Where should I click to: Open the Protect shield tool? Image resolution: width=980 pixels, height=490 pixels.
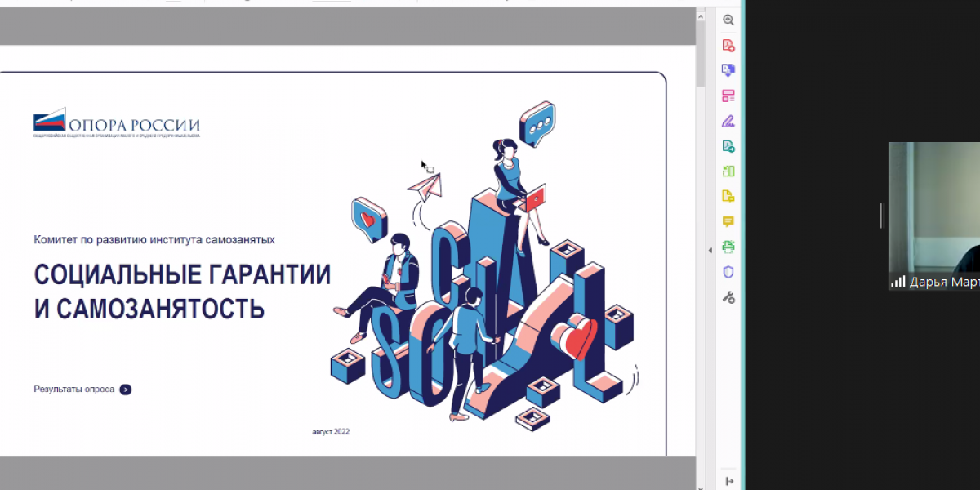(728, 272)
